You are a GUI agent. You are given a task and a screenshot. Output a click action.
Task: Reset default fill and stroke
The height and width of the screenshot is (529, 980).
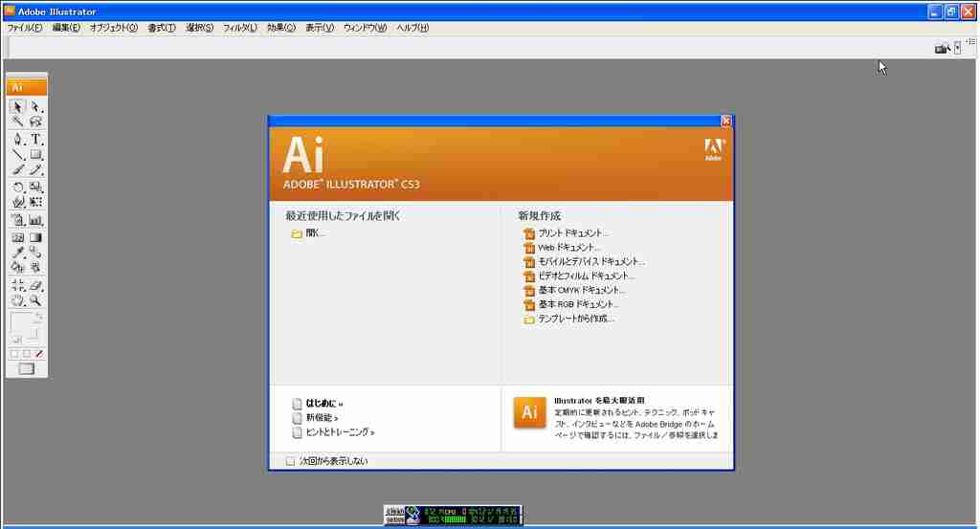[x=16, y=340]
